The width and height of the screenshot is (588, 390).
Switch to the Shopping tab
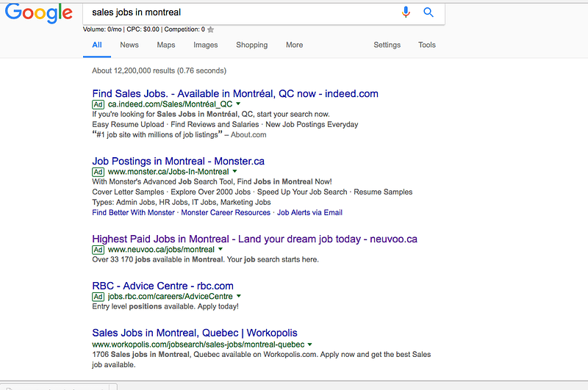point(252,45)
